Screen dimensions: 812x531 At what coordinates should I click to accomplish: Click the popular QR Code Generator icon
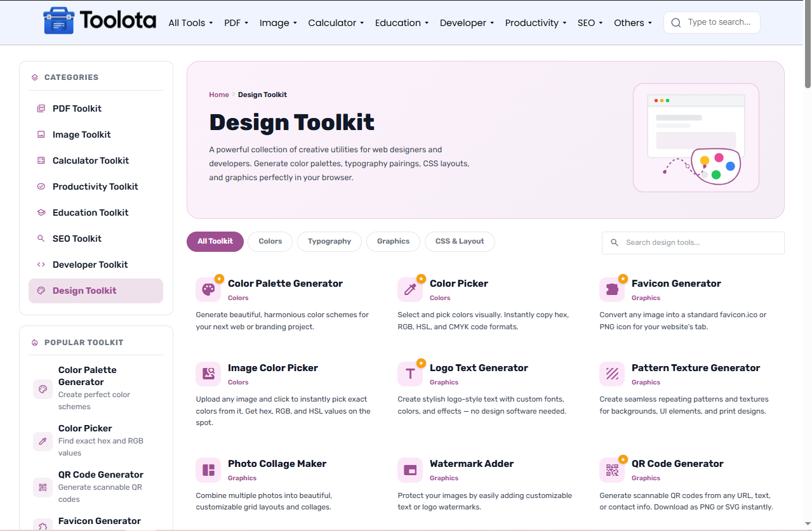point(43,487)
